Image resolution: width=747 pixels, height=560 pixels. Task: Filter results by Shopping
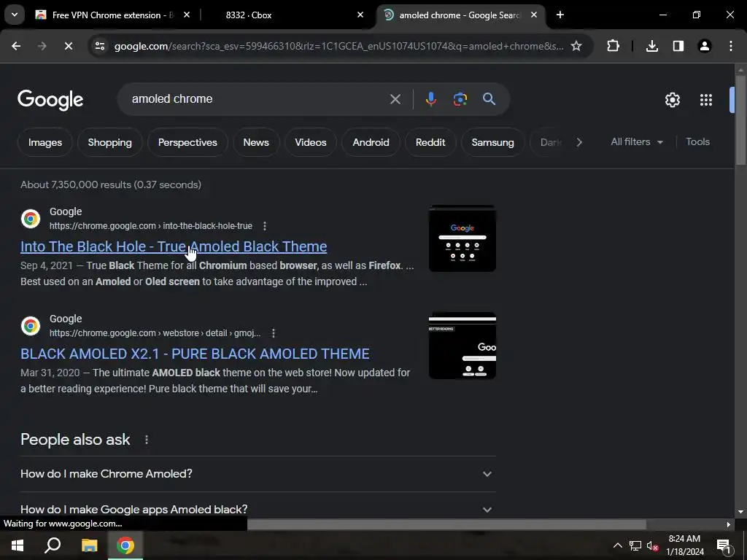(x=109, y=142)
